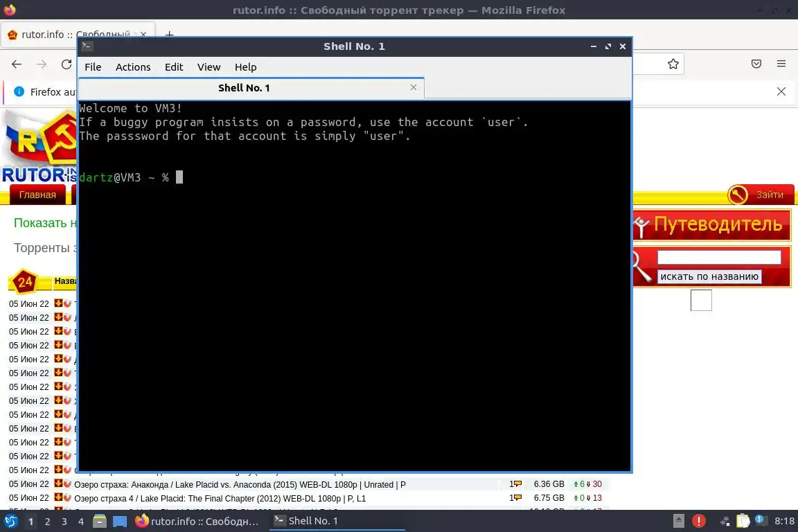Open the View menu
The width and height of the screenshot is (798, 532).
[209, 67]
